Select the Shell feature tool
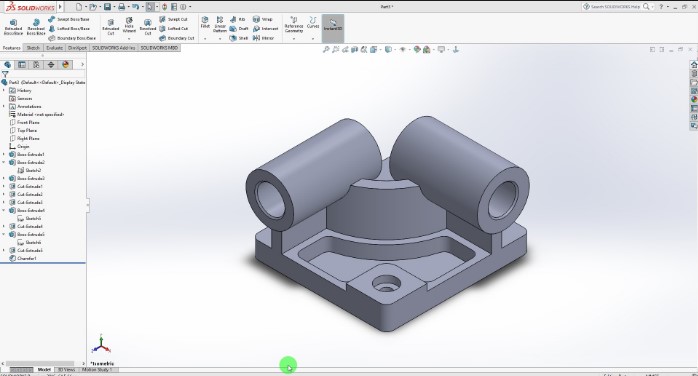 239,38
